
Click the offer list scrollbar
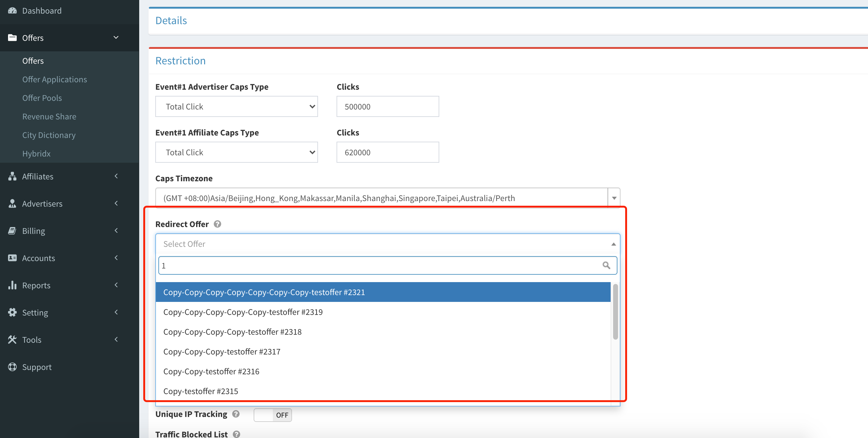[615, 312]
